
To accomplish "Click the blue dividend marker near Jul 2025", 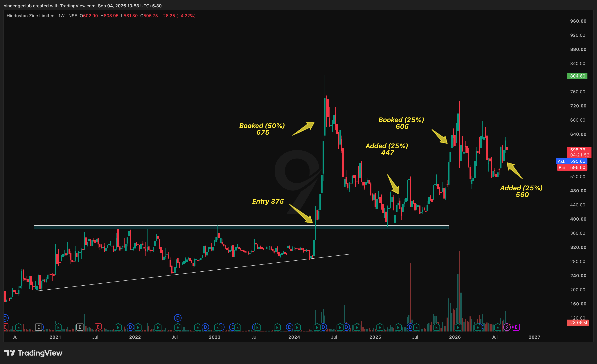I will click(x=410, y=327).
